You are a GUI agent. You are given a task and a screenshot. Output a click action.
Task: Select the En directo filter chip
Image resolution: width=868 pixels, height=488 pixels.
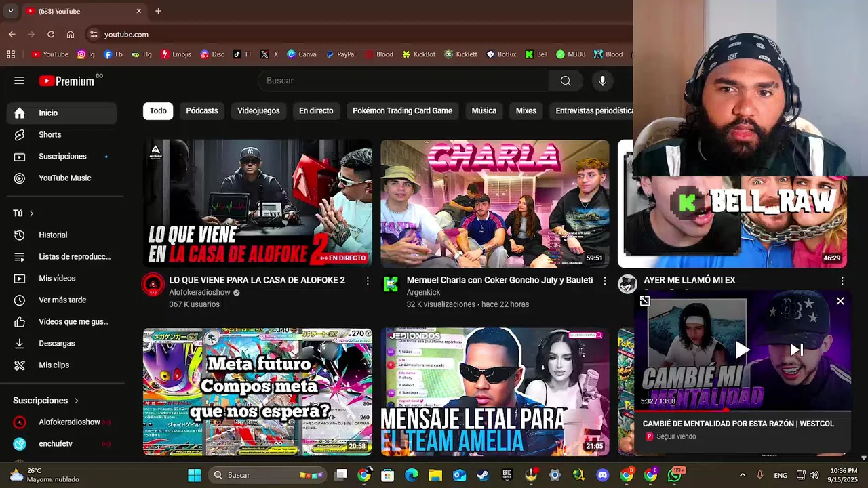click(x=316, y=110)
